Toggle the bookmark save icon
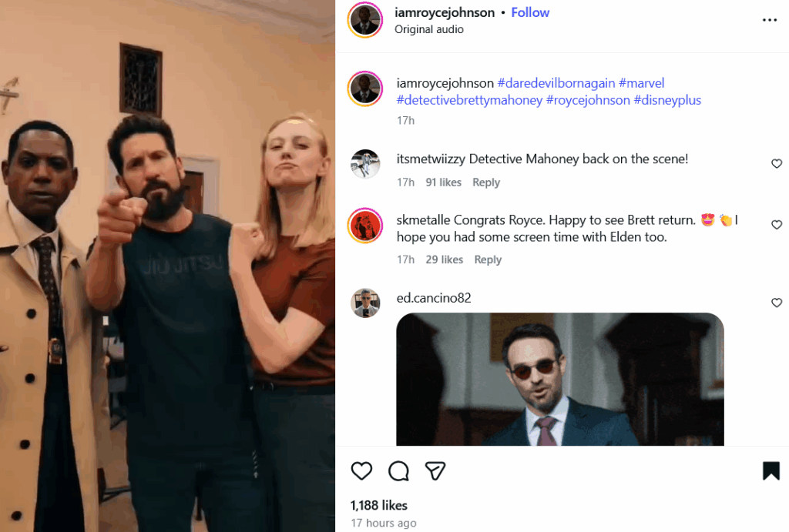This screenshot has height=532, width=789. coord(771,471)
